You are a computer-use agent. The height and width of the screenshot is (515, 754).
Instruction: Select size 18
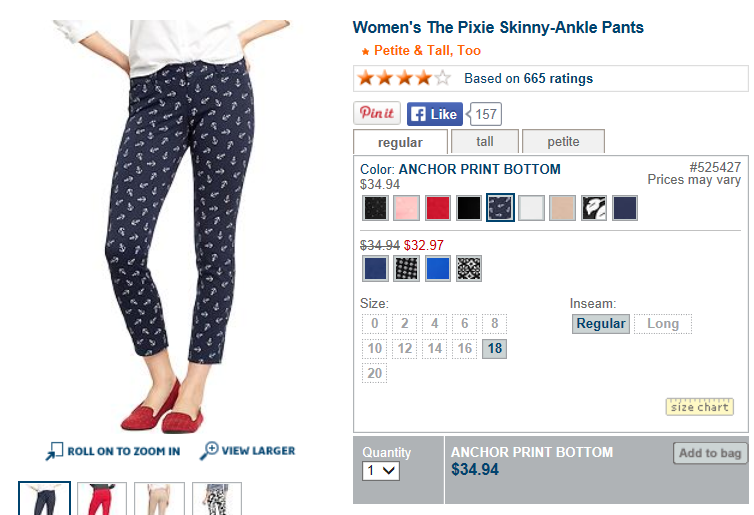tap(494, 349)
